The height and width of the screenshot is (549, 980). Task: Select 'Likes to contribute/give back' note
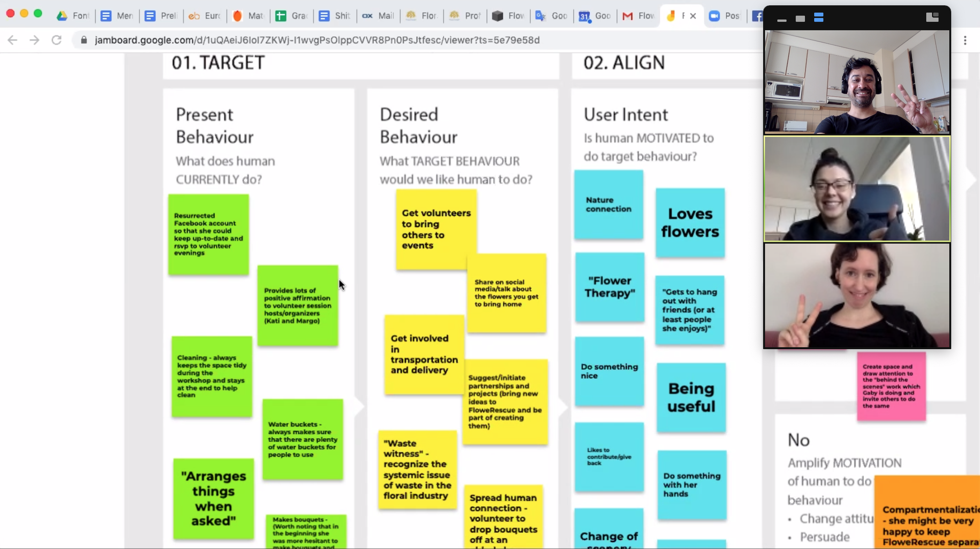610,457
